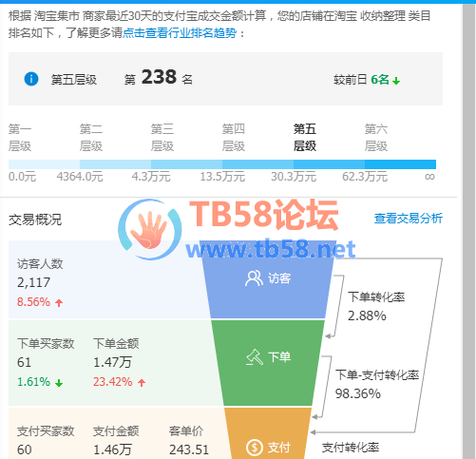Click the blue info icon beside 第五层级
476x459 pixels.
click(x=31, y=79)
